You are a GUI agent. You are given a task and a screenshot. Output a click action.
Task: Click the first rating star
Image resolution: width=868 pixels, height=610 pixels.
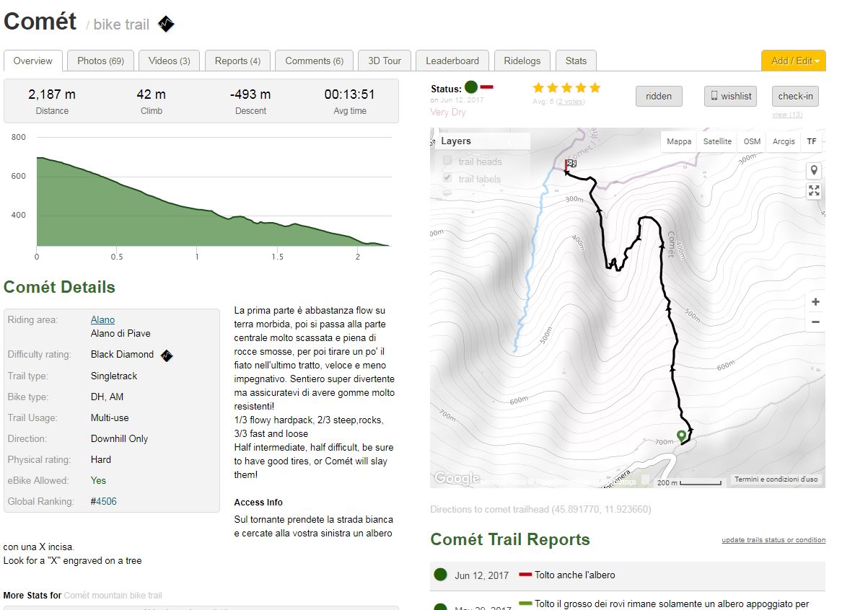click(x=538, y=88)
